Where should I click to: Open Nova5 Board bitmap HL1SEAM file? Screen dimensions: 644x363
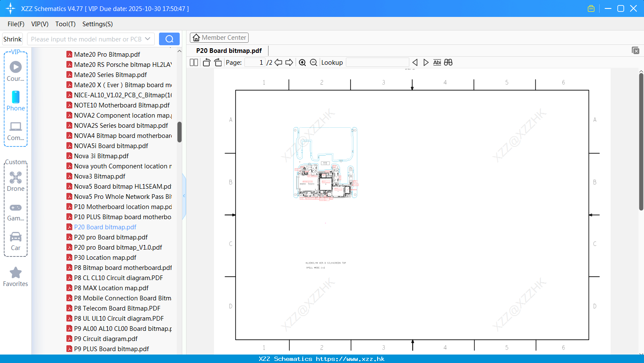(119, 186)
